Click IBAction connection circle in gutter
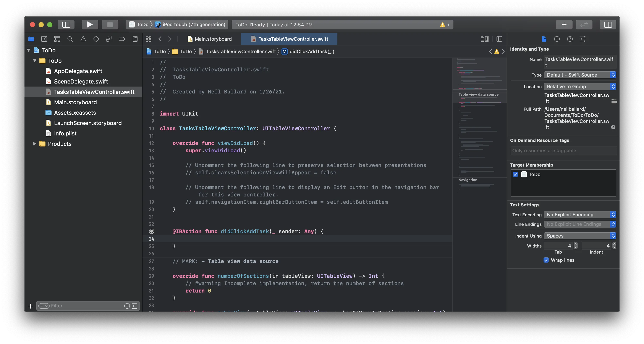The width and height of the screenshot is (644, 344). (152, 231)
